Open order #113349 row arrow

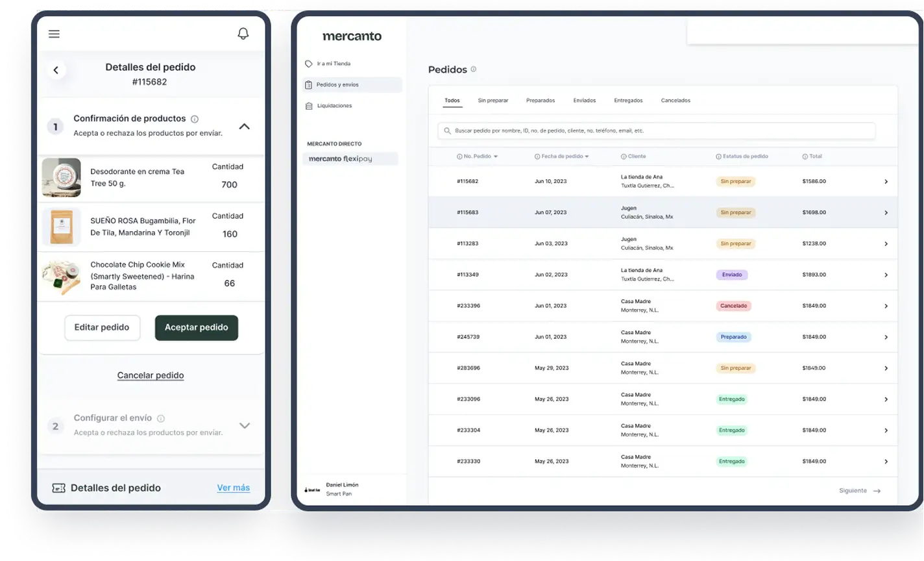pos(886,275)
